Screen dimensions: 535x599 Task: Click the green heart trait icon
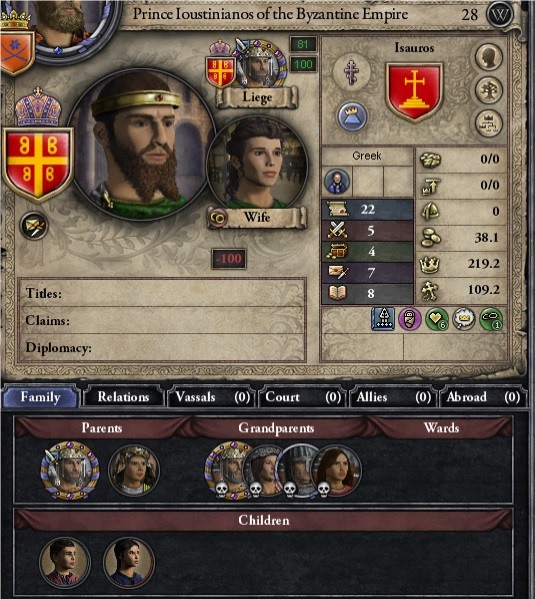[437, 319]
